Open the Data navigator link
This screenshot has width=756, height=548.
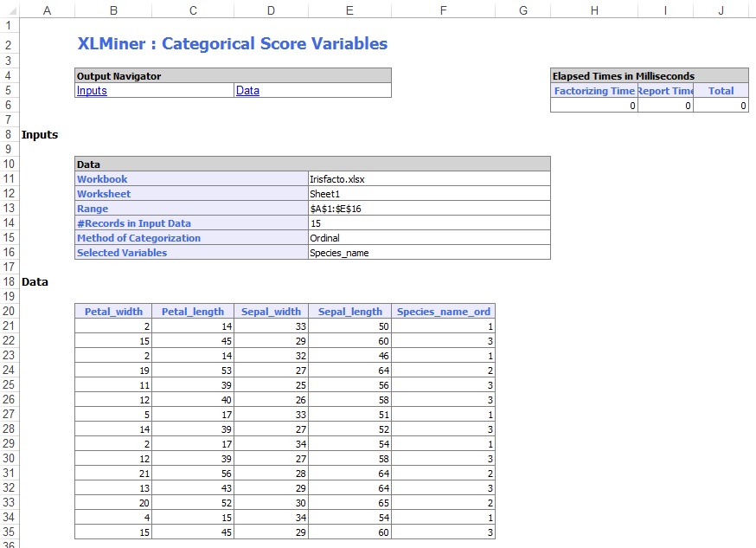pyautogui.click(x=247, y=91)
